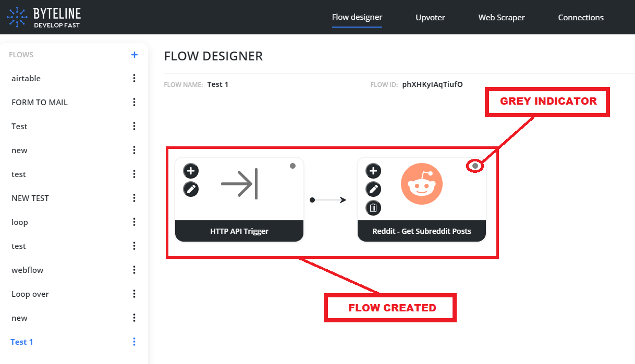Open options menu for loop flow
The image size is (635, 364).
pos(134,222)
